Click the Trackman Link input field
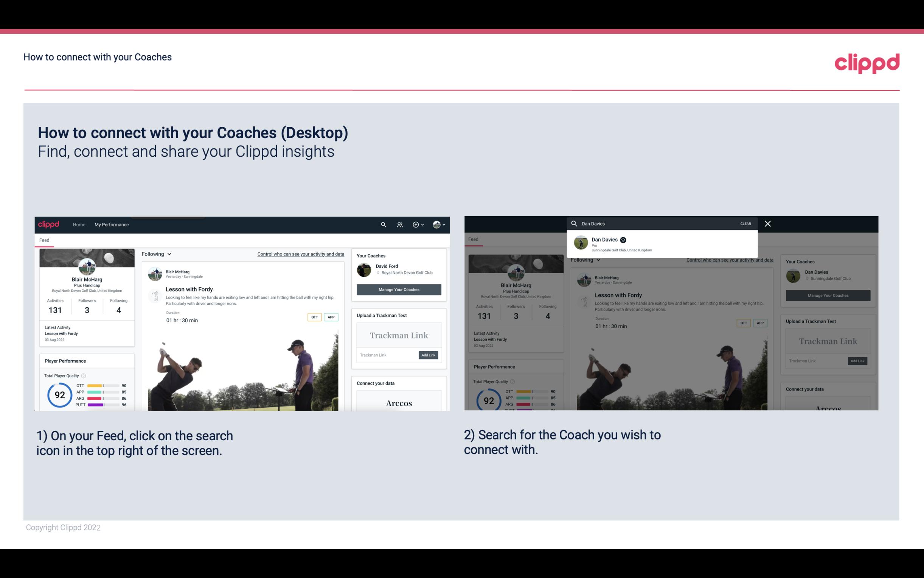This screenshot has width=924, height=578. point(386,354)
